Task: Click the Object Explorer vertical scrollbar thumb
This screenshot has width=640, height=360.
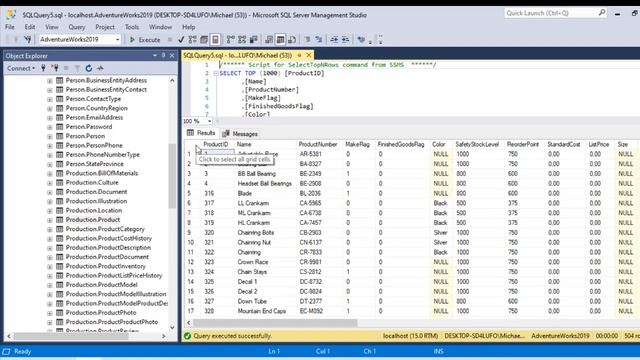Action: click(172, 176)
